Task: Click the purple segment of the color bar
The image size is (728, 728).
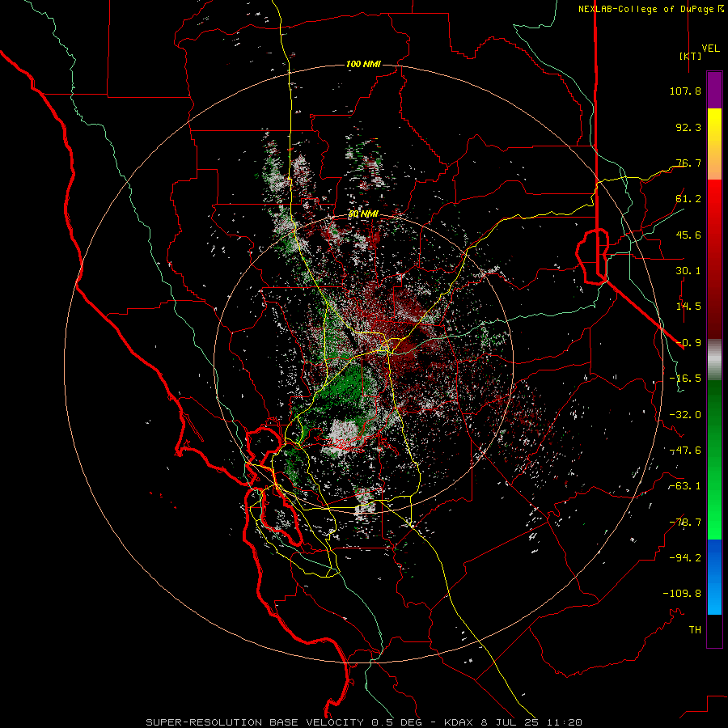Action: (x=714, y=90)
